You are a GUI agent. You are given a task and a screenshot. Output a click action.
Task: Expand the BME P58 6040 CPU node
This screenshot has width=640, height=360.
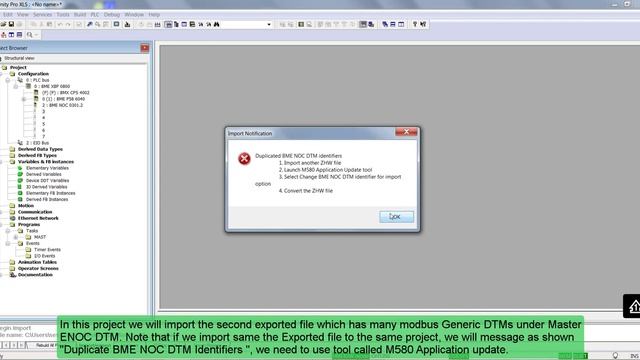(24, 99)
